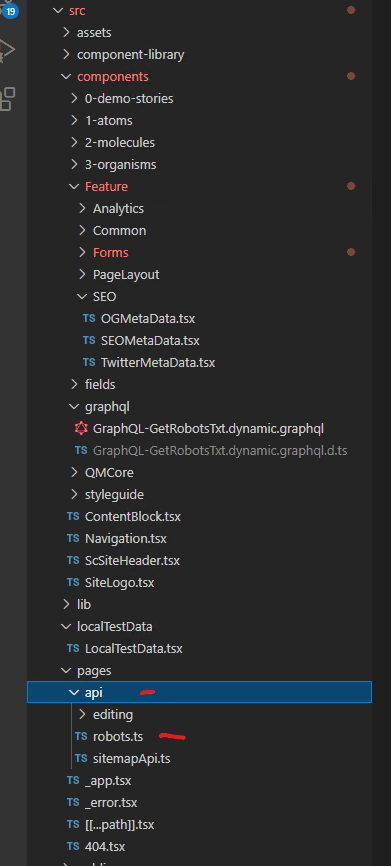Click TS icon of SEOMetaData.tsx
The image size is (391, 866).
[x=89, y=341]
